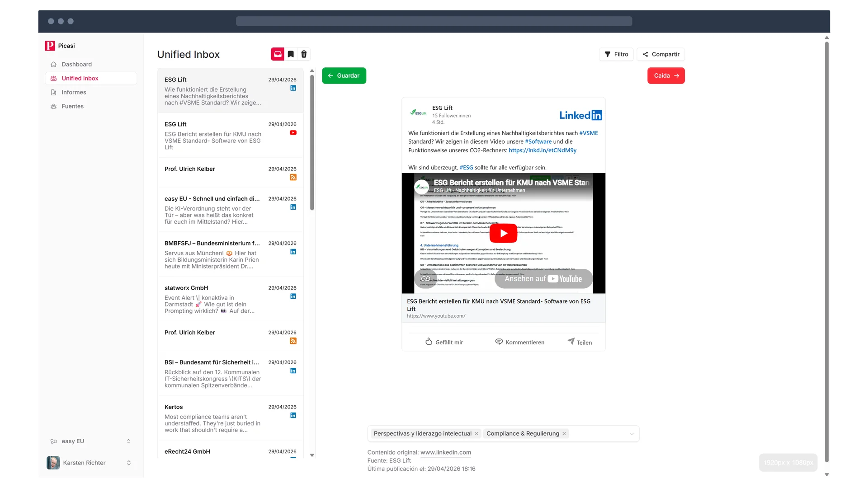The height and width of the screenshot is (488, 868).
Task: Click LinkedIn icon on Kertos item
Action: click(x=293, y=415)
